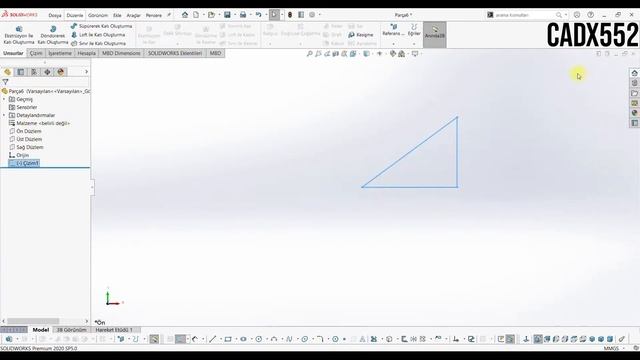Click the Instant3D button
Viewport: 640px width, 360px height.
tap(435, 34)
